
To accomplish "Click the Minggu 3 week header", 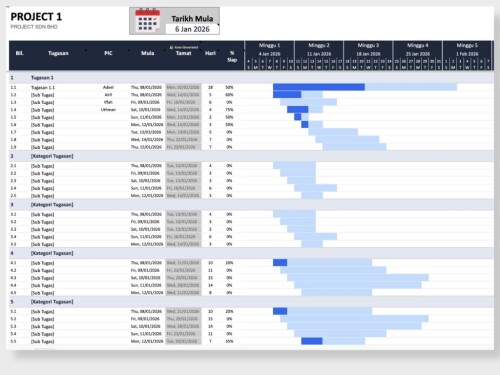I will coord(368,45).
